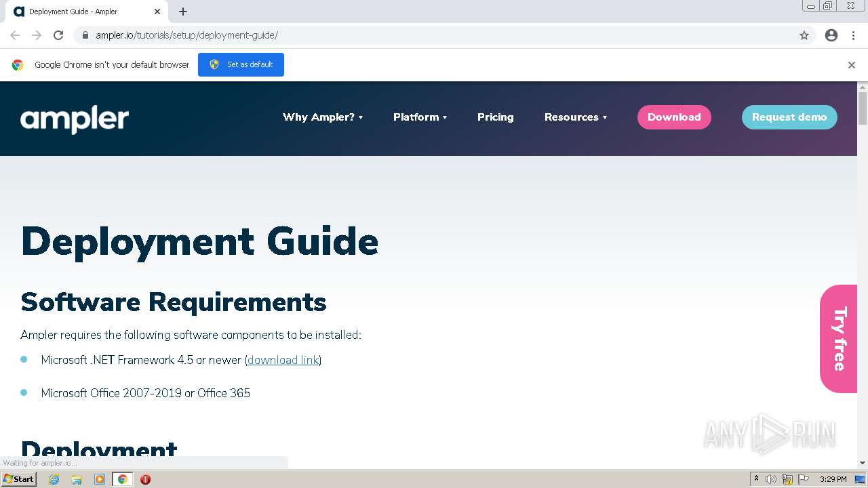868x488 pixels.
Task: Dismiss the default browser notification bar
Action: pos(852,65)
